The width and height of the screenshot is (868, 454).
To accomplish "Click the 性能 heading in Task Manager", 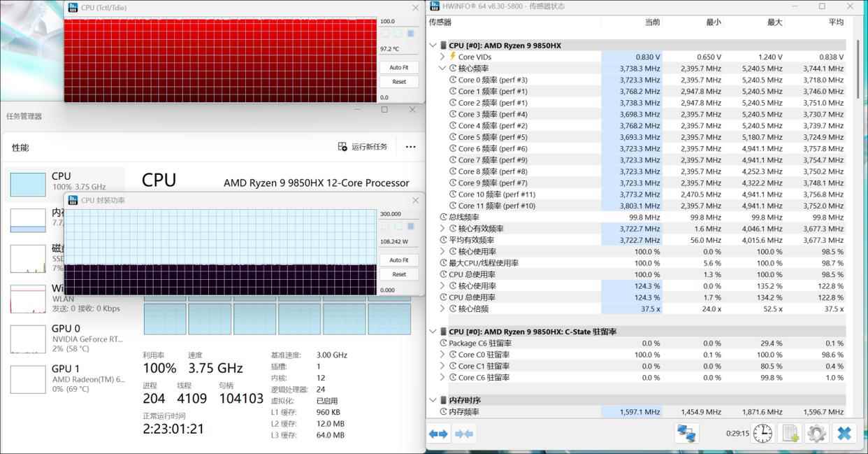I will [x=20, y=148].
